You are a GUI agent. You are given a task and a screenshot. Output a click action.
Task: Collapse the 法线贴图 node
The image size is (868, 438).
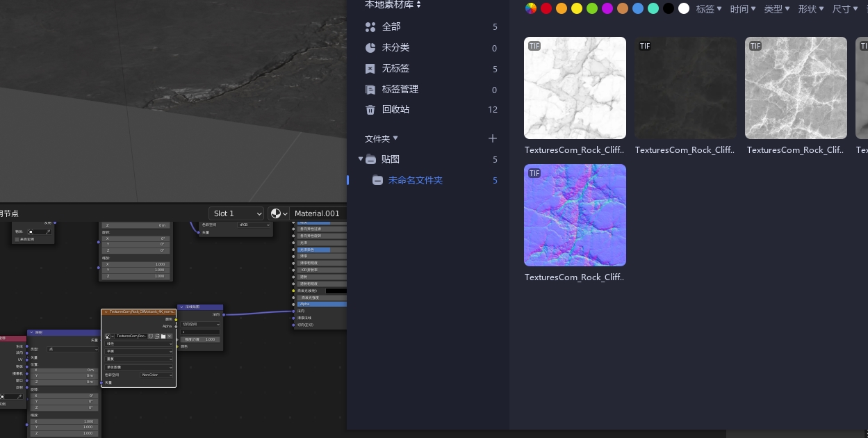pyautogui.click(x=182, y=307)
